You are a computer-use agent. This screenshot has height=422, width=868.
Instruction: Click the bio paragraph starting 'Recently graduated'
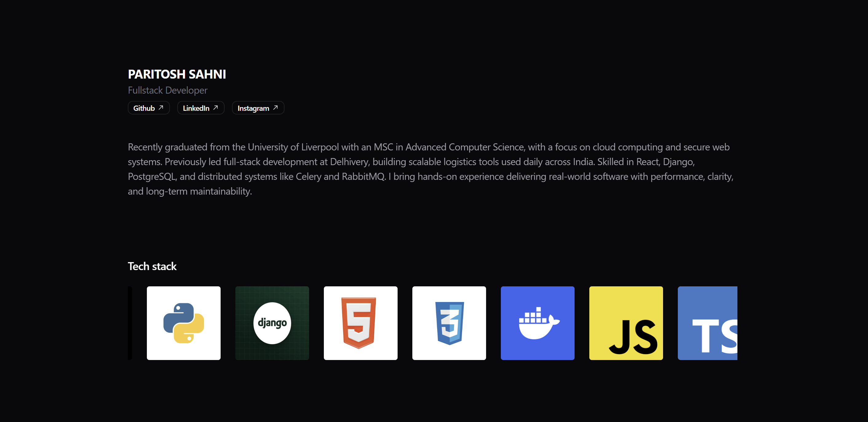click(x=431, y=169)
